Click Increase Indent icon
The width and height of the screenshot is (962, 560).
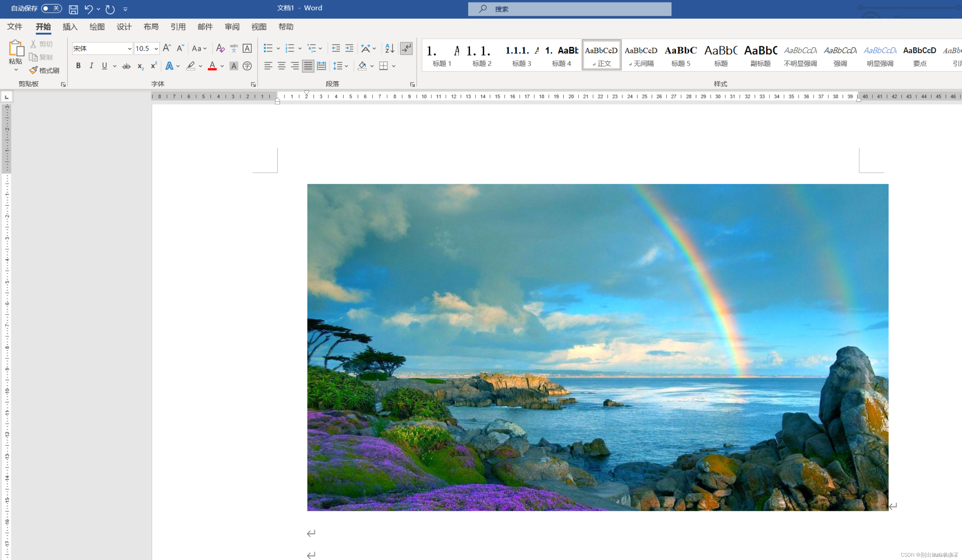pyautogui.click(x=349, y=48)
